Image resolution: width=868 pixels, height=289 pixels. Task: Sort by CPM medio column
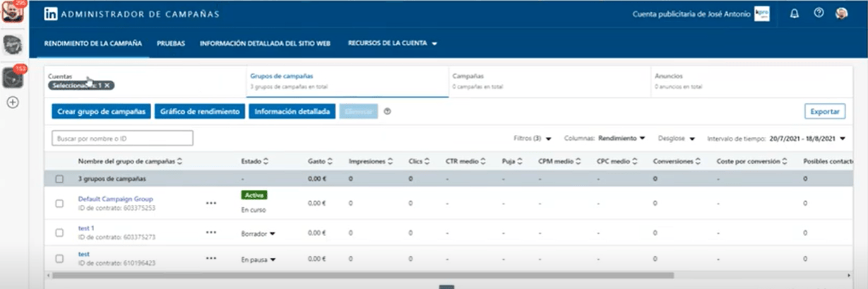(559, 162)
